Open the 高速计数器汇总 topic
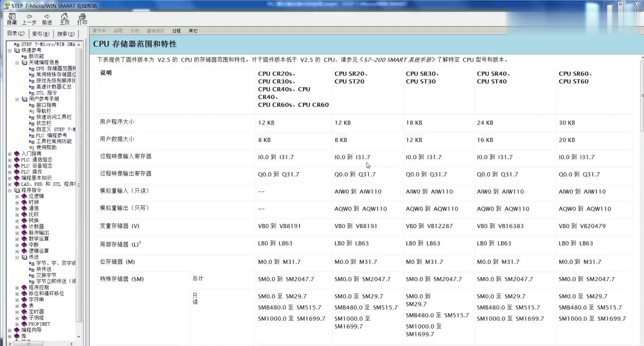 coord(54,87)
